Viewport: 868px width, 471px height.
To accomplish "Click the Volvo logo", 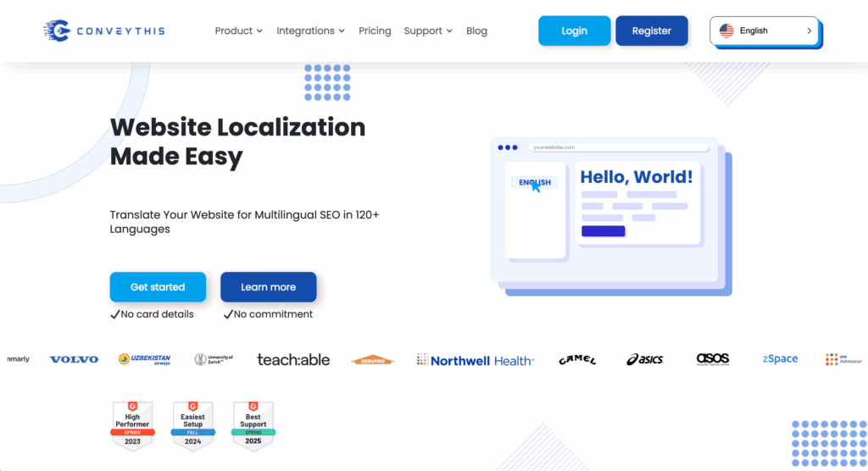I will 74,359.
